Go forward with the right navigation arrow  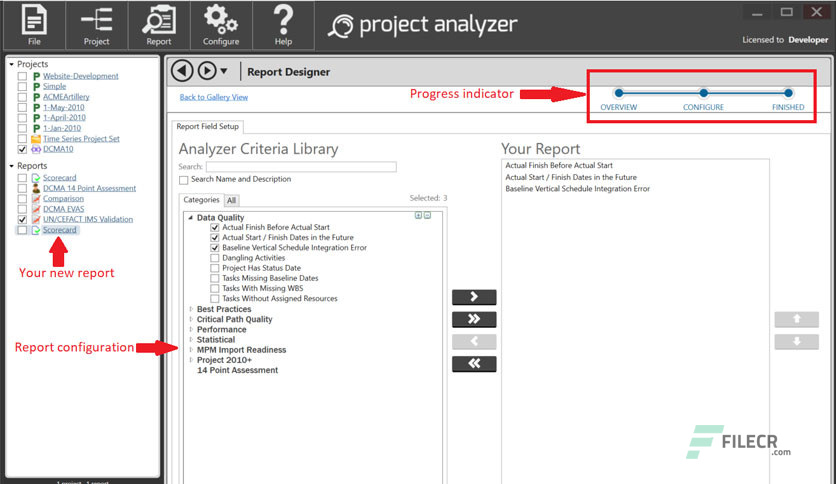[207, 70]
